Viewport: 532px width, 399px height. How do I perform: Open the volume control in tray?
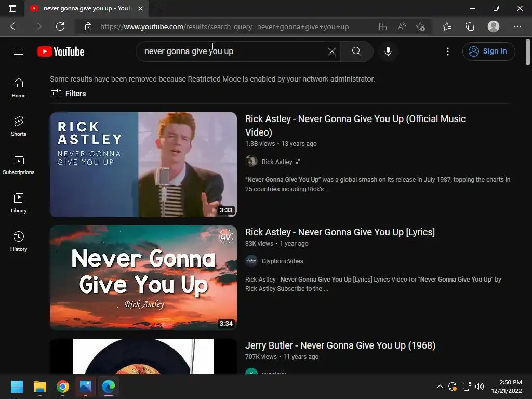pos(480,387)
